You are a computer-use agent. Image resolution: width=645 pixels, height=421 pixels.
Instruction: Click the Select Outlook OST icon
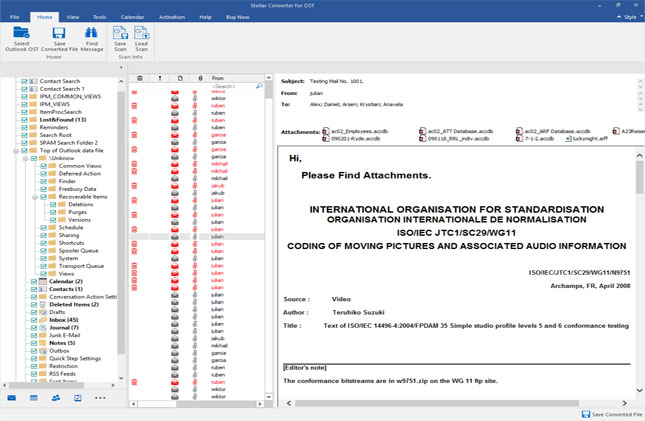pos(21,33)
